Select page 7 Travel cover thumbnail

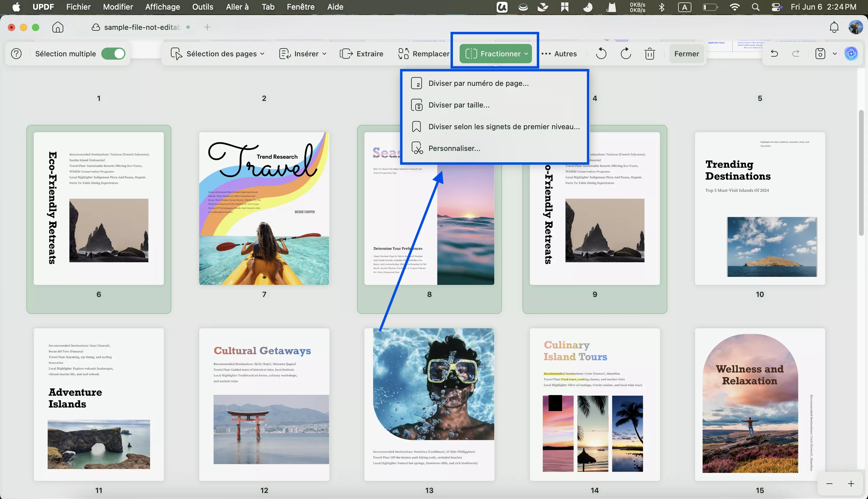click(x=264, y=208)
